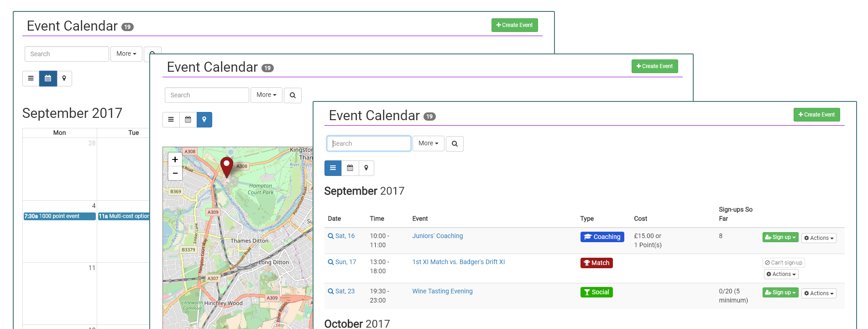Switch to calendar view in front panel
This screenshot has width=868, height=329.
tap(350, 168)
